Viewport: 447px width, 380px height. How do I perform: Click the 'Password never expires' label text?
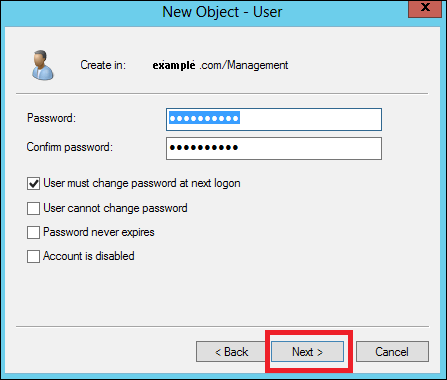coord(99,232)
